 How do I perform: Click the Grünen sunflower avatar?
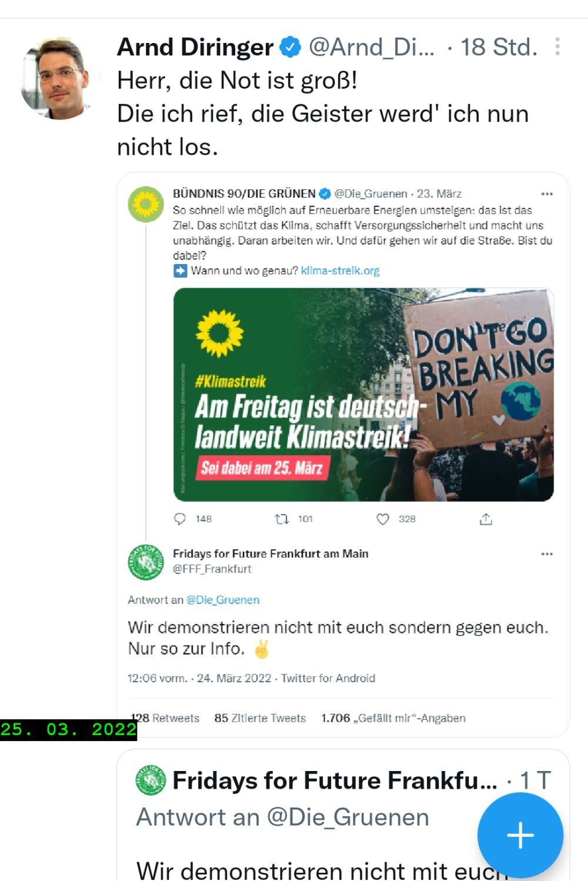pos(146,204)
